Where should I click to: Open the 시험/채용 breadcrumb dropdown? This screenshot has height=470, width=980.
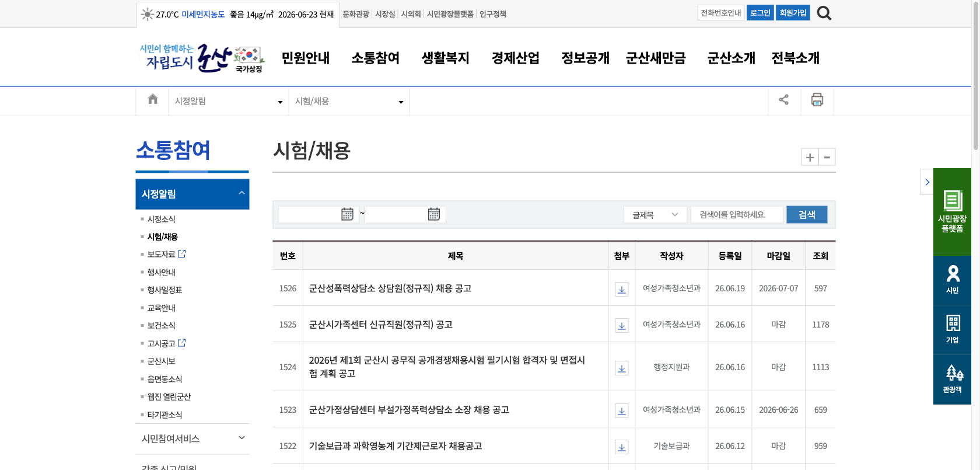pos(349,102)
